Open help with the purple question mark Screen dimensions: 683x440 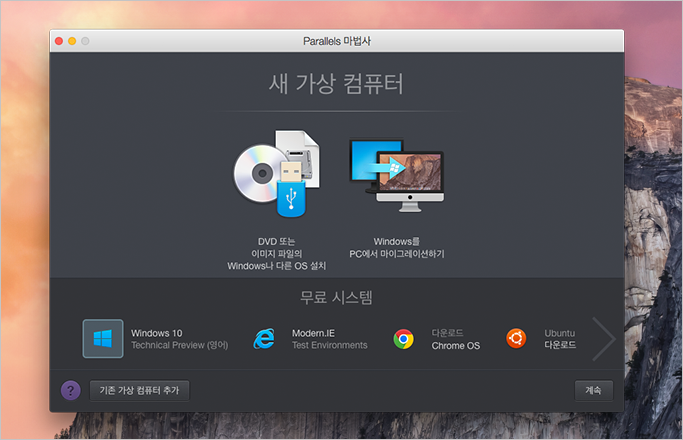pos(71,390)
